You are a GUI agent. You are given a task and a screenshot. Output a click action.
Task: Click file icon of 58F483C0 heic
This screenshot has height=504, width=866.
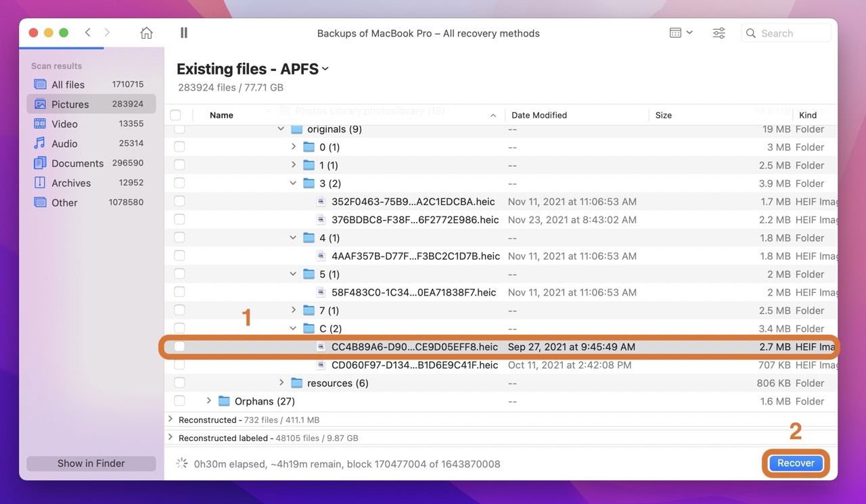tap(321, 292)
